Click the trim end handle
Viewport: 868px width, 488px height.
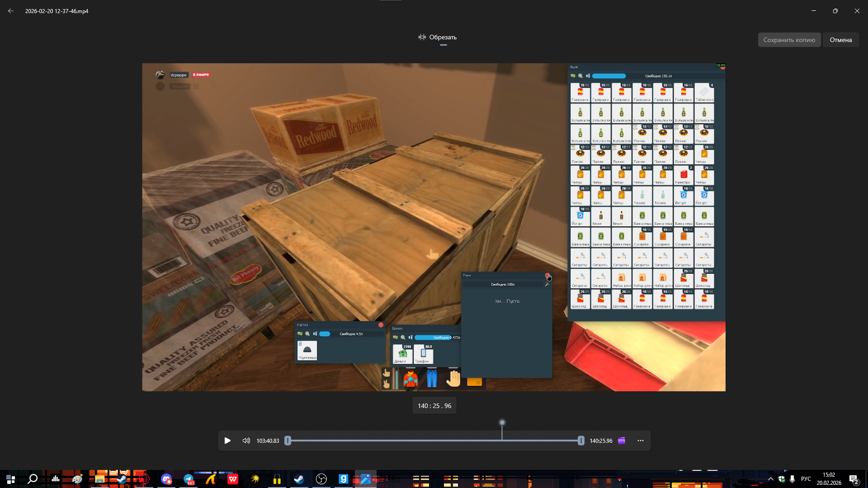(x=581, y=441)
